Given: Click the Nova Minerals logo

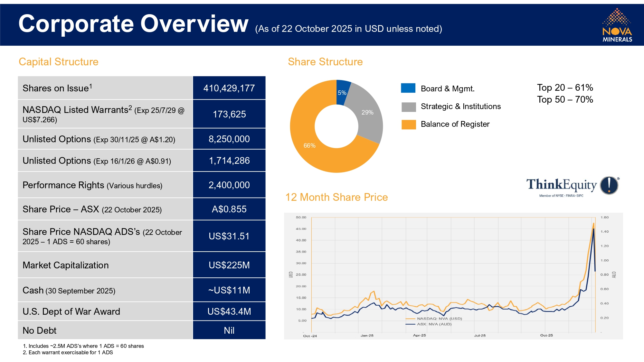Looking at the screenshot, I should pyautogui.click(x=617, y=25).
